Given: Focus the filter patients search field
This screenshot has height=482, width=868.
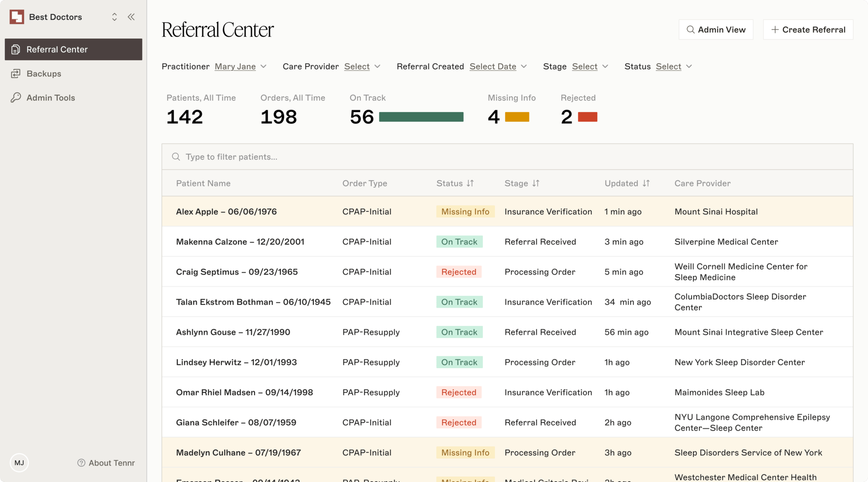Looking at the screenshot, I should (506, 157).
